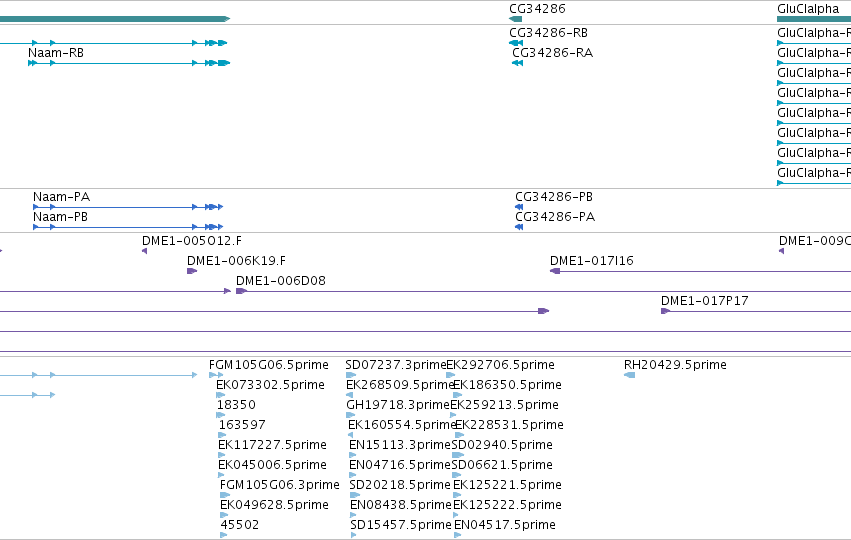The width and height of the screenshot is (851, 540).
Task: Select EST label SD15457.5prime
Action: (x=401, y=525)
